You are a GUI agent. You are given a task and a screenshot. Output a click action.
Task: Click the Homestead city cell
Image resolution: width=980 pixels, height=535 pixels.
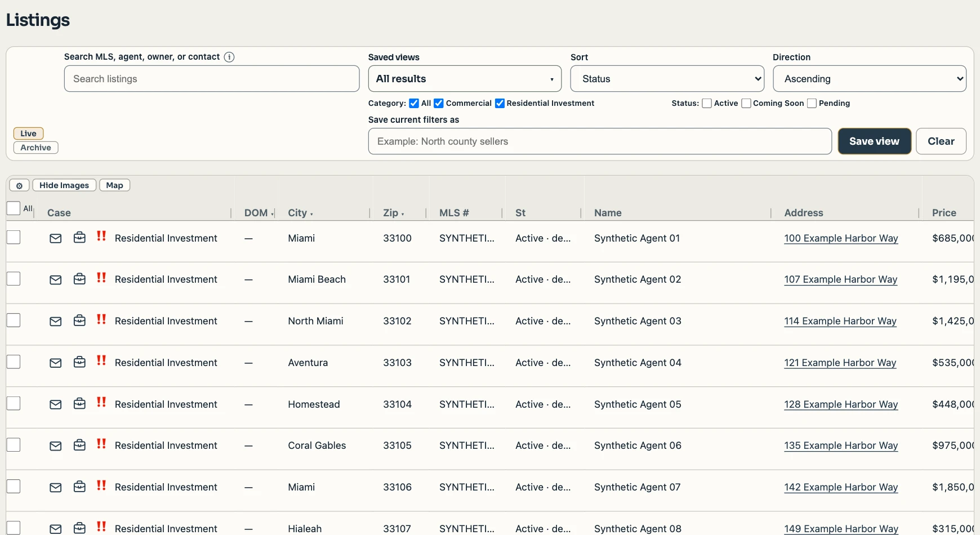click(314, 404)
